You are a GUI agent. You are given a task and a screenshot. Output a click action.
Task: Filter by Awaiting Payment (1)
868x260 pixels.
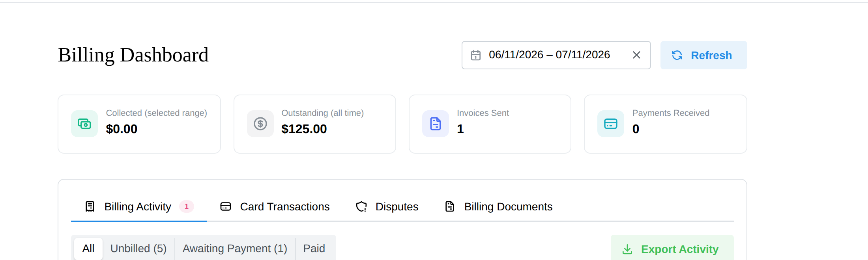tap(235, 249)
